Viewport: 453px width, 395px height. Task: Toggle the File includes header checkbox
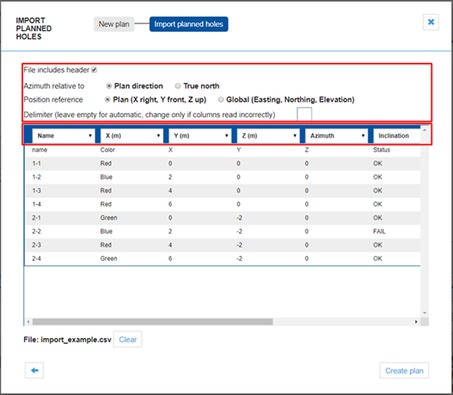point(94,70)
